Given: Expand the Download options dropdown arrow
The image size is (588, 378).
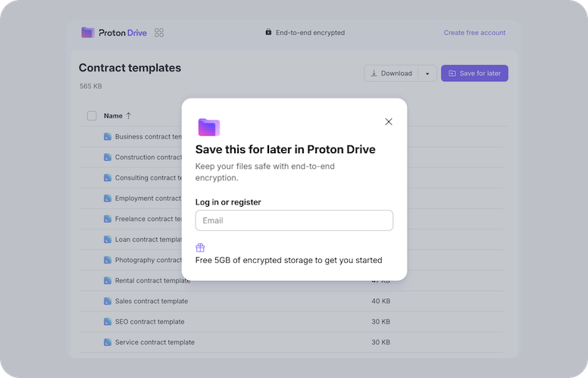Looking at the screenshot, I should (x=427, y=73).
